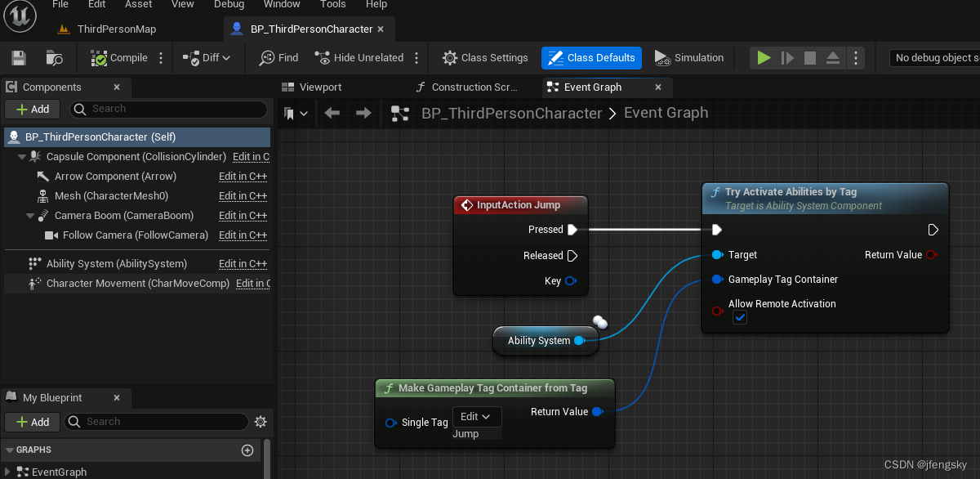
Task: Click Edit in C++ for Ability System
Action: pyautogui.click(x=243, y=263)
